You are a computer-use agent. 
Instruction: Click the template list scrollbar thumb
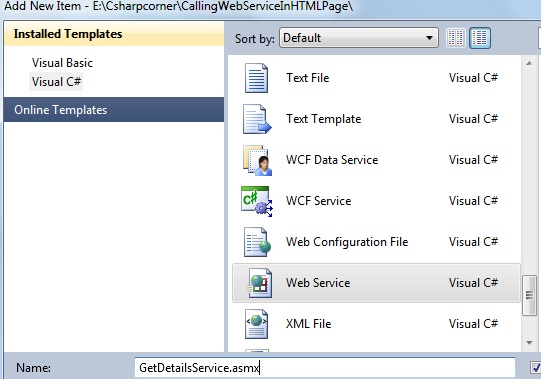coord(529,295)
